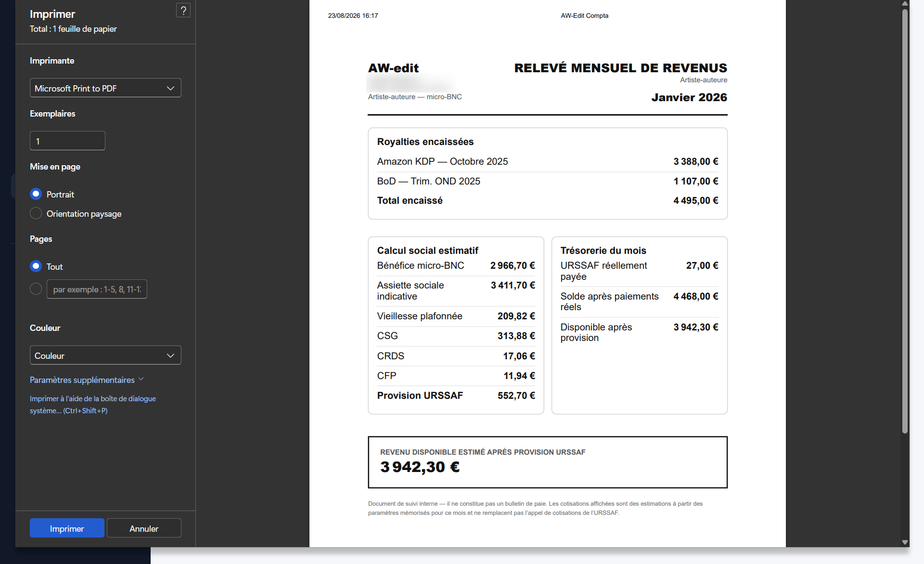Click the '23/08/2026 16:17' timestamp
Screen dimensions: 924x564
[353, 15]
